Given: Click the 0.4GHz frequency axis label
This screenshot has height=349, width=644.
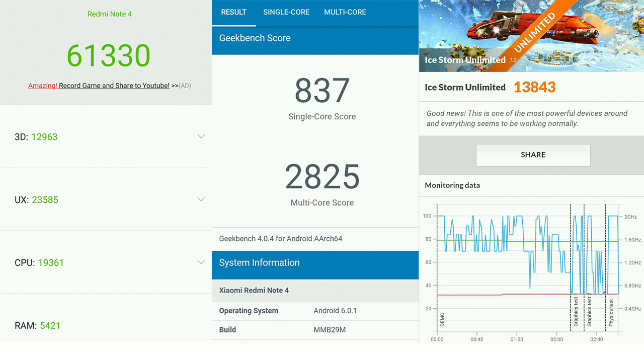Looking at the screenshot, I should coord(632,309).
